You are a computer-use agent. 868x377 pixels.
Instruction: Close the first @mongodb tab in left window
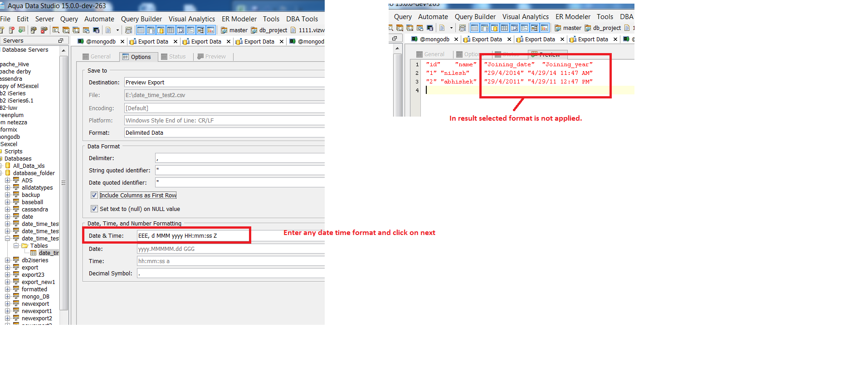(122, 41)
